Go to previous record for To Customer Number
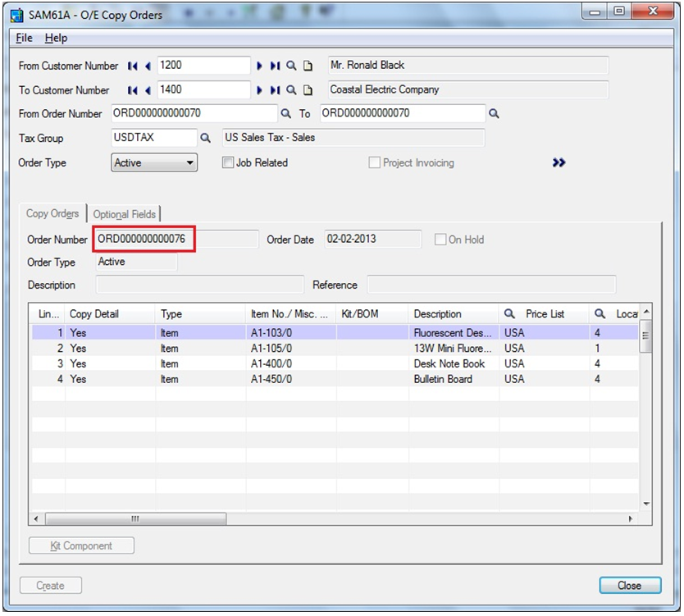Viewport: 684px width, 616px height. point(148,90)
